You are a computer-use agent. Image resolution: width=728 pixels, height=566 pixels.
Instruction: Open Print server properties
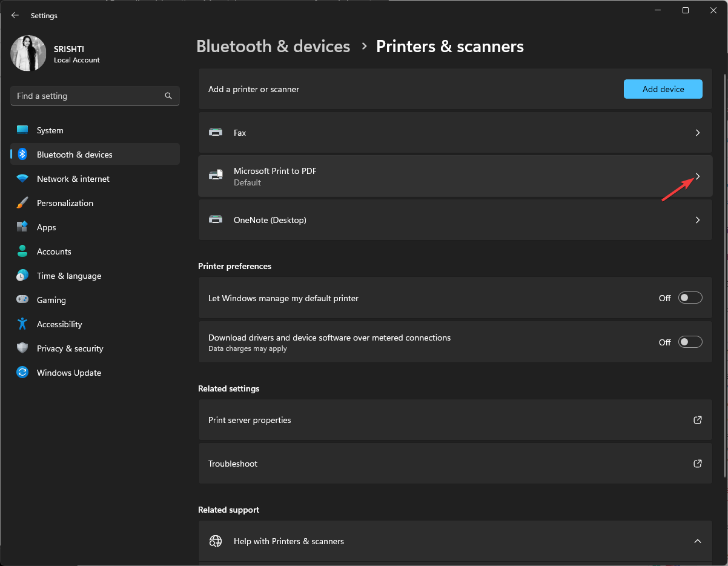point(455,420)
